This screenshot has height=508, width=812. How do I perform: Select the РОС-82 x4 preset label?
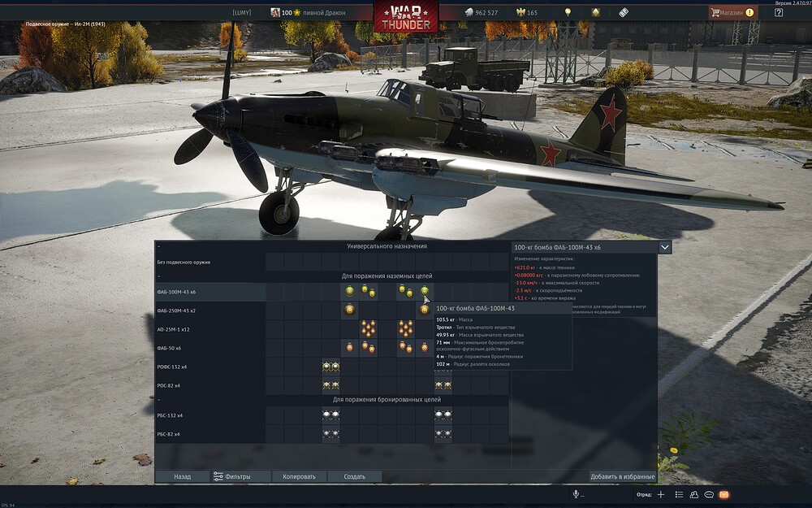tap(169, 385)
